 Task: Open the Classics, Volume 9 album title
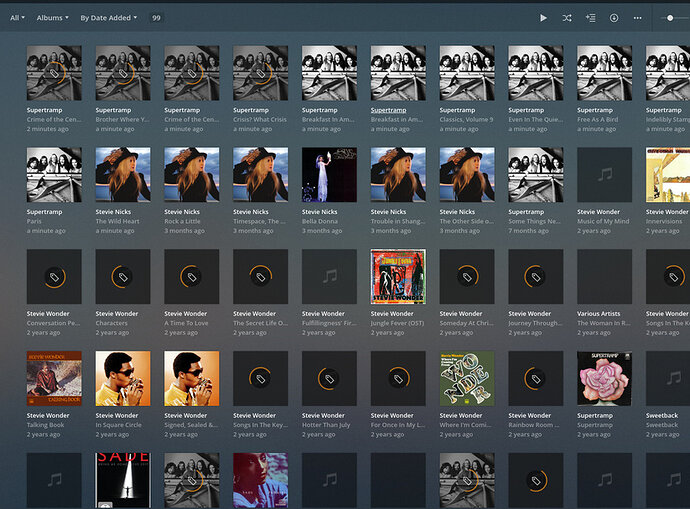click(x=466, y=120)
